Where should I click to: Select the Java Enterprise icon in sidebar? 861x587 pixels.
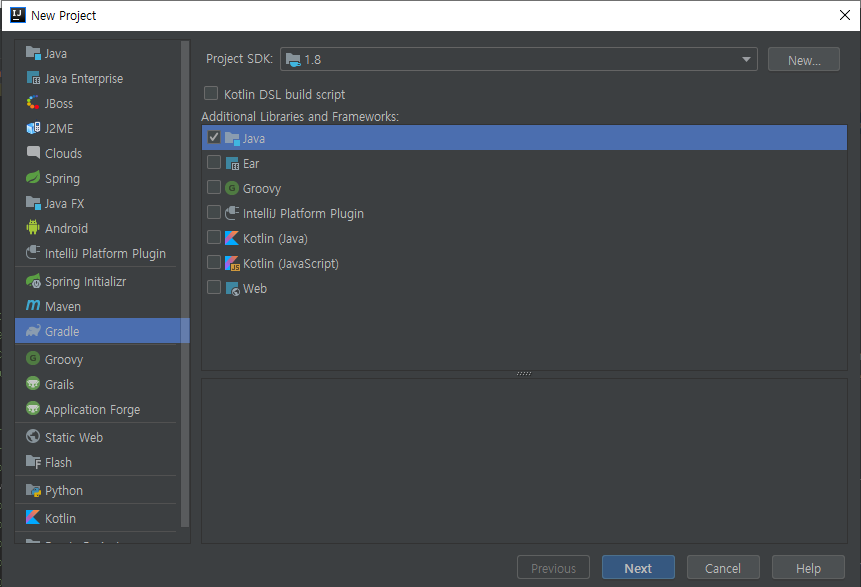pos(33,78)
